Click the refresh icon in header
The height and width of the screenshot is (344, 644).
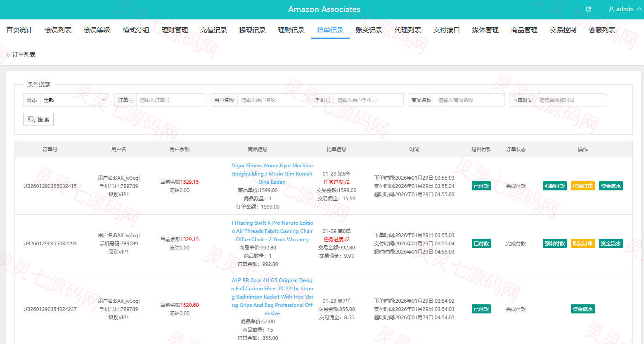click(x=588, y=9)
